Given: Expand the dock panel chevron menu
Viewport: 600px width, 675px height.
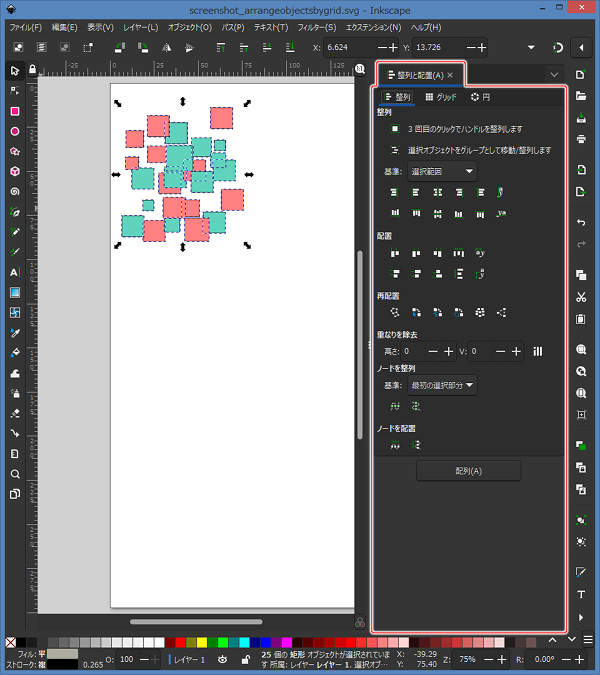Looking at the screenshot, I should pyautogui.click(x=554, y=74).
